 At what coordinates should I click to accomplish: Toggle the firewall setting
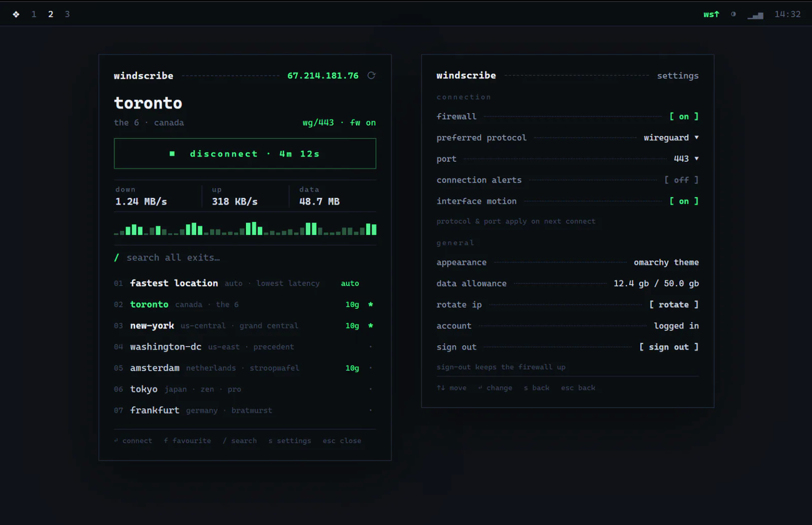684,116
